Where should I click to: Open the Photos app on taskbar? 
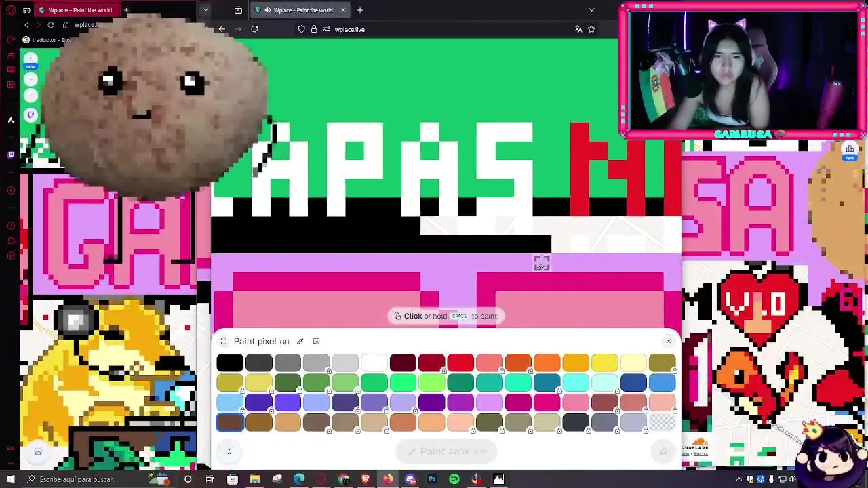[x=498, y=479]
